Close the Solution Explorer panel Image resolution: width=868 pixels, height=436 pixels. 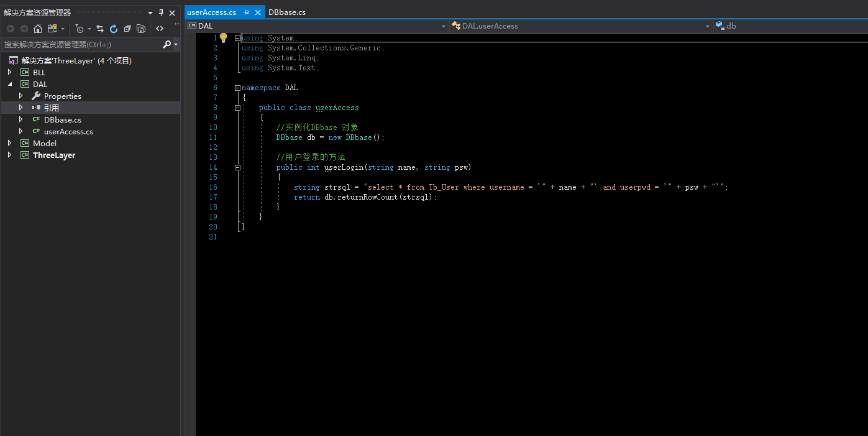tap(172, 12)
